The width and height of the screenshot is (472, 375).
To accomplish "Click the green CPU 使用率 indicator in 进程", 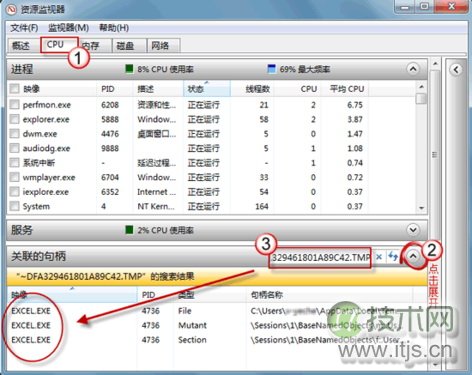I will click(129, 69).
